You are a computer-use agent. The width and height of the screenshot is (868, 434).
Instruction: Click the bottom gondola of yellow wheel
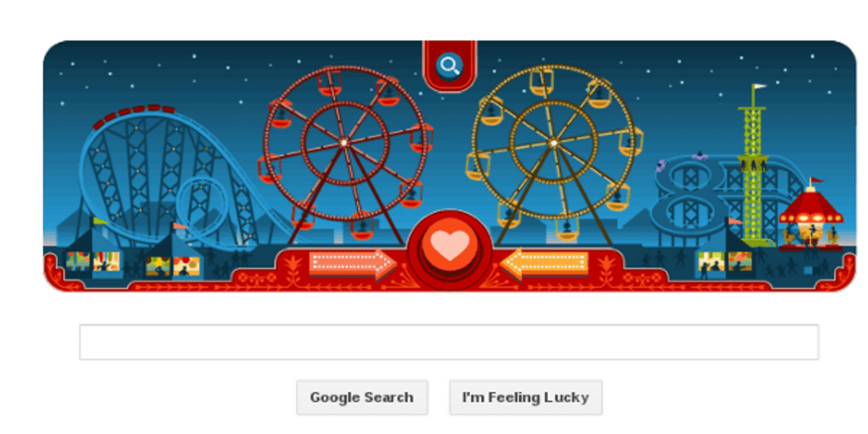(x=567, y=228)
